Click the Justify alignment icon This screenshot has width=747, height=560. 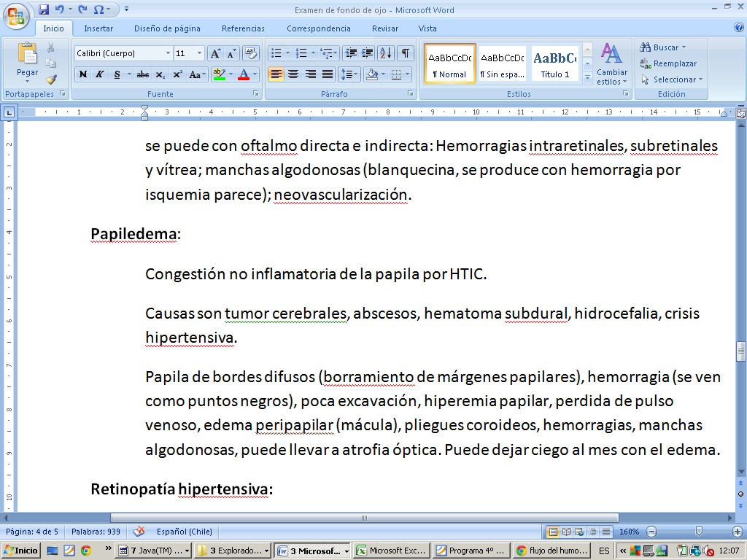click(328, 74)
